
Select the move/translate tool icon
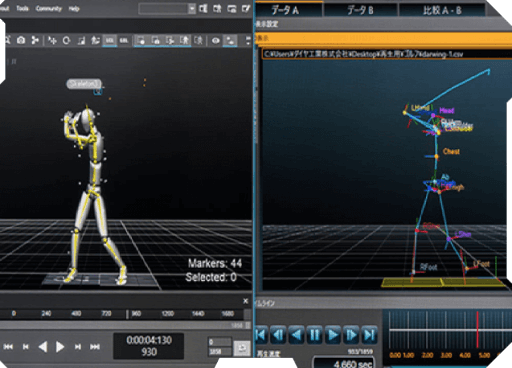point(52,40)
